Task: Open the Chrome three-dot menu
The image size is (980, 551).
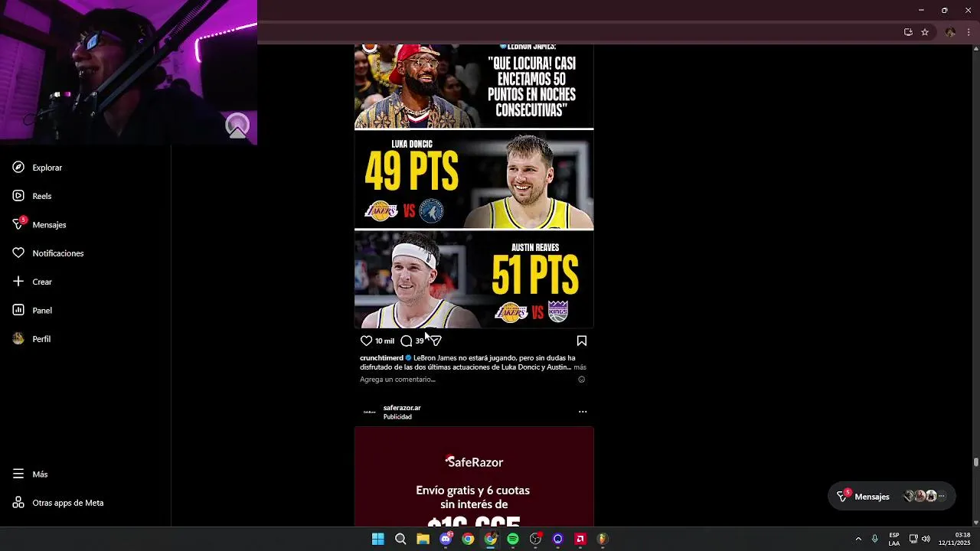Action: point(969,32)
